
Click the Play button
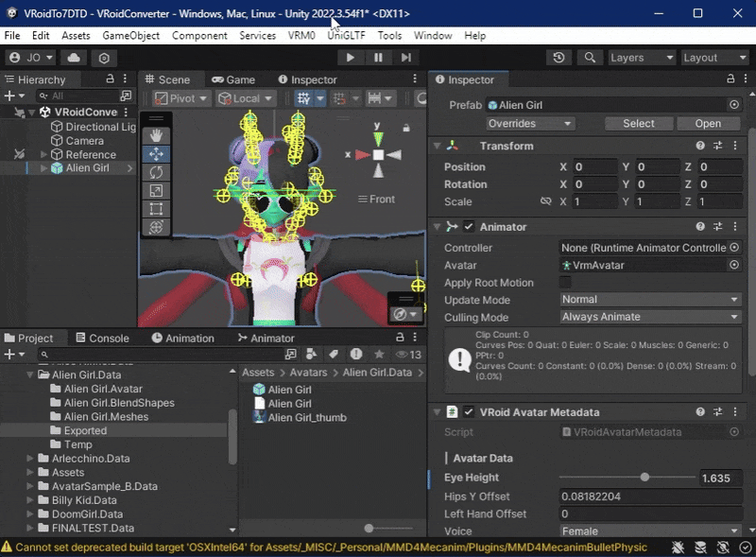coord(351,58)
